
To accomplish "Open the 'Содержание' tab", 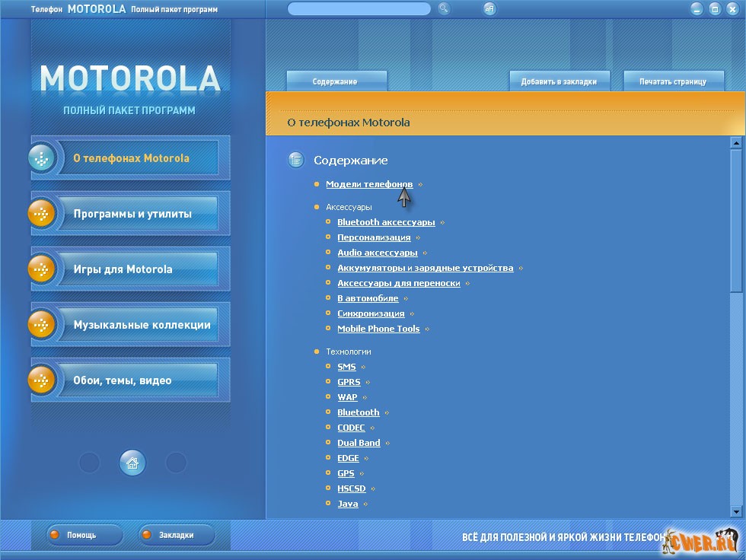I will 335,81.
